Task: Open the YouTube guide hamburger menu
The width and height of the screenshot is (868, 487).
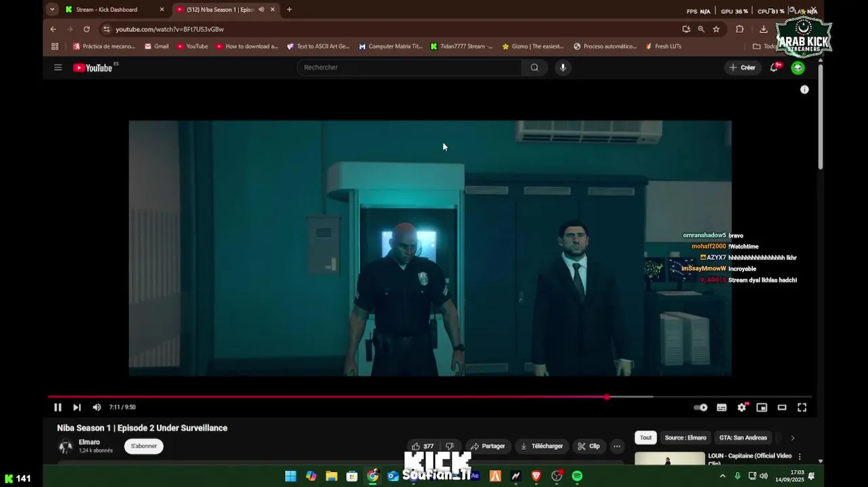Action: (x=58, y=68)
